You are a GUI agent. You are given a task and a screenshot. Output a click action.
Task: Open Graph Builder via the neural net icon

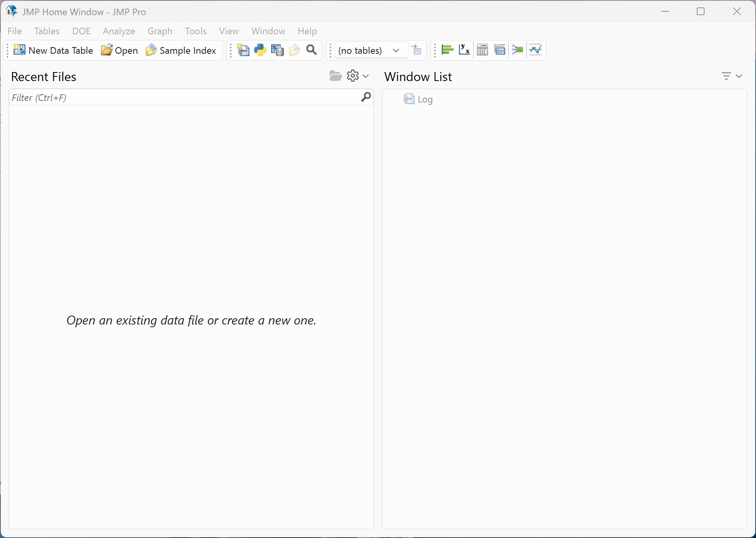pos(517,50)
